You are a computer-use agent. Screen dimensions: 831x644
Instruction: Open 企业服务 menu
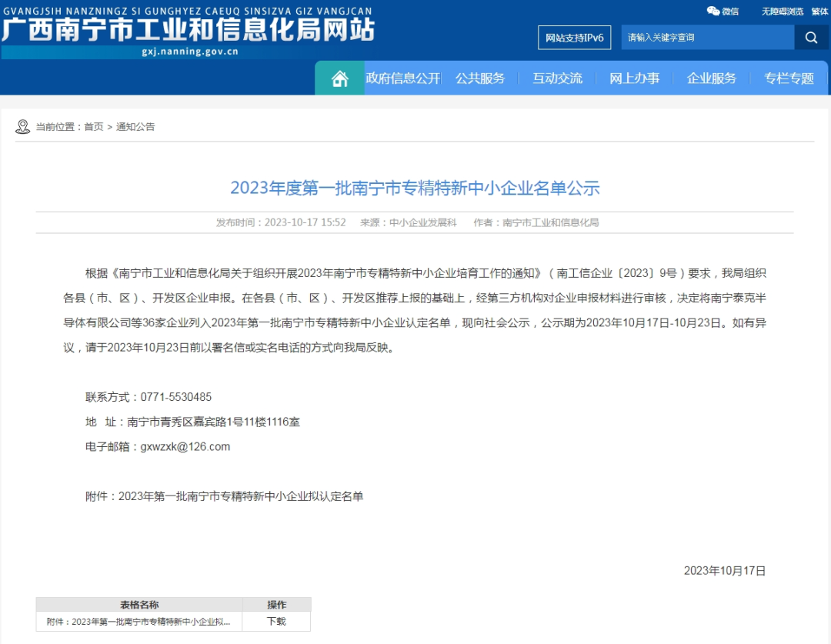pyautogui.click(x=712, y=78)
